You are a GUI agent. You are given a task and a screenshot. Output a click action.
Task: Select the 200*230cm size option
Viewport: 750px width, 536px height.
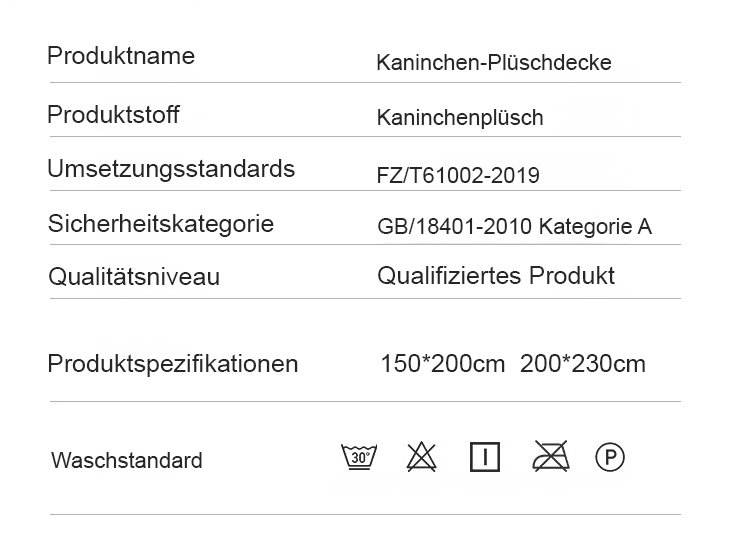coord(583,363)
